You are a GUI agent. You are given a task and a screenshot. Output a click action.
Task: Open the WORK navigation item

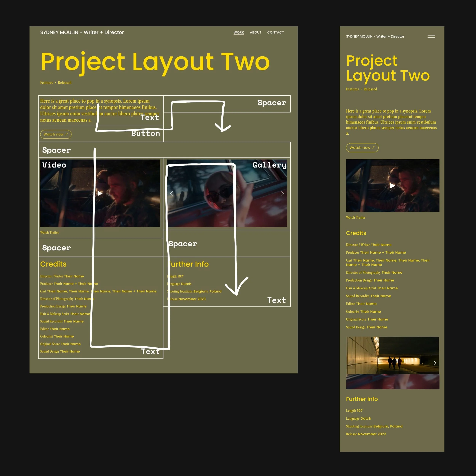click(x=239, y=33)
